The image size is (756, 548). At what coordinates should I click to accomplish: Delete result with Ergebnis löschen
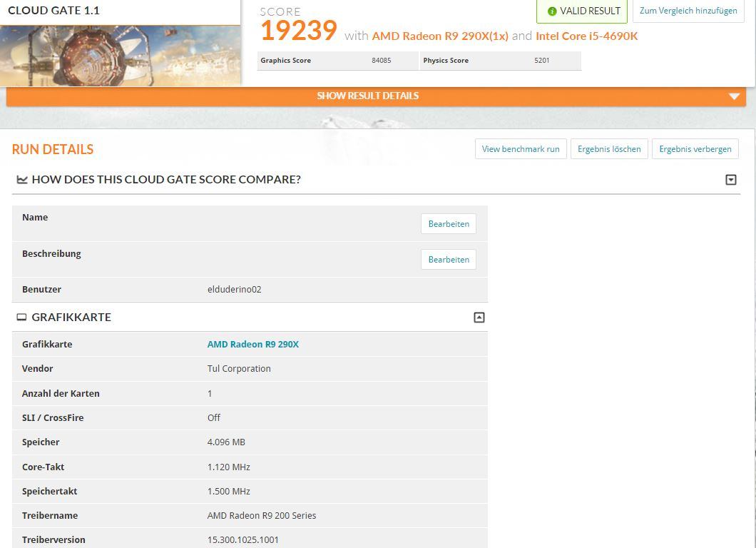(609, 148)
